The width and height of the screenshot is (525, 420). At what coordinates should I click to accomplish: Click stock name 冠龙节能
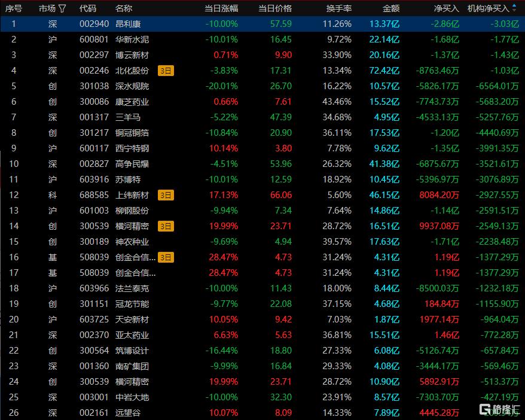pyautogui.click(x=132, y=304)
